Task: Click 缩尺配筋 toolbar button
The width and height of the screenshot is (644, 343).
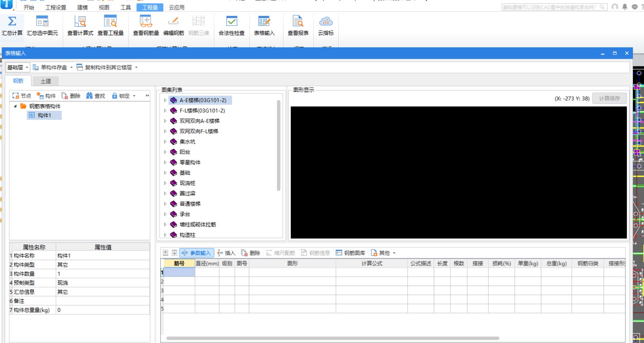Action: pyautogui.click(x=280, y=253)
